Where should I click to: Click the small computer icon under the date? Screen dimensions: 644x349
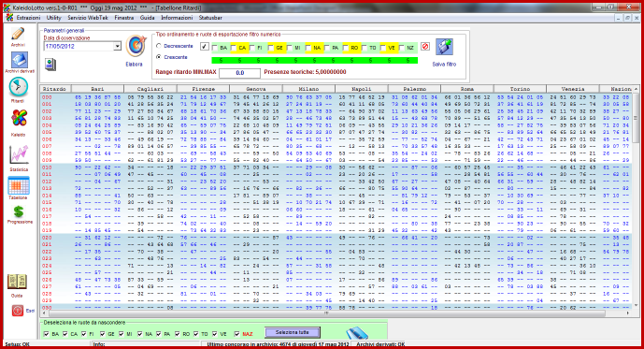[x=50, y=65]
